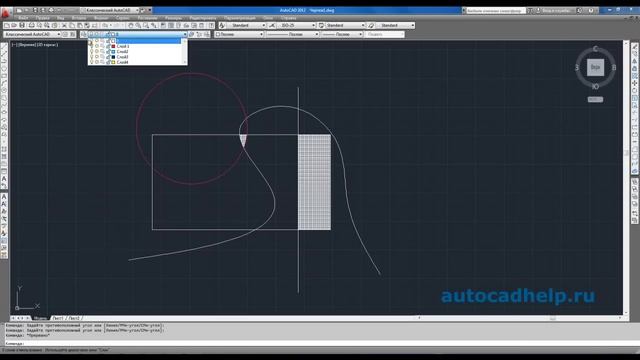Viewport: 640px width, 360px height.
Task: Toggle the bulb on/off for layer 0
Action: pyautogui.click(x=91, y=41)
